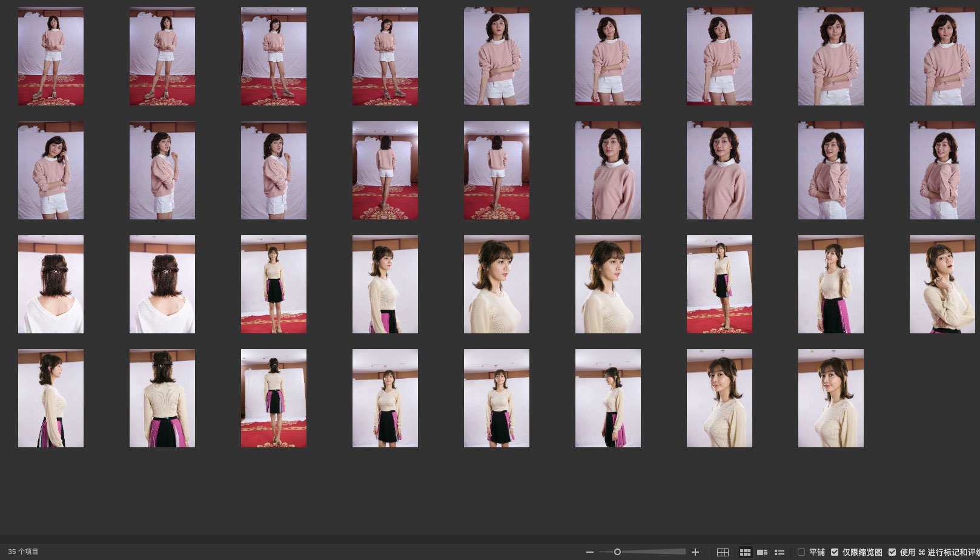The height and width of the screenshot is (560, 980).
Task: Select first thumbnail in the bottom row
Action: pos(51,398)
